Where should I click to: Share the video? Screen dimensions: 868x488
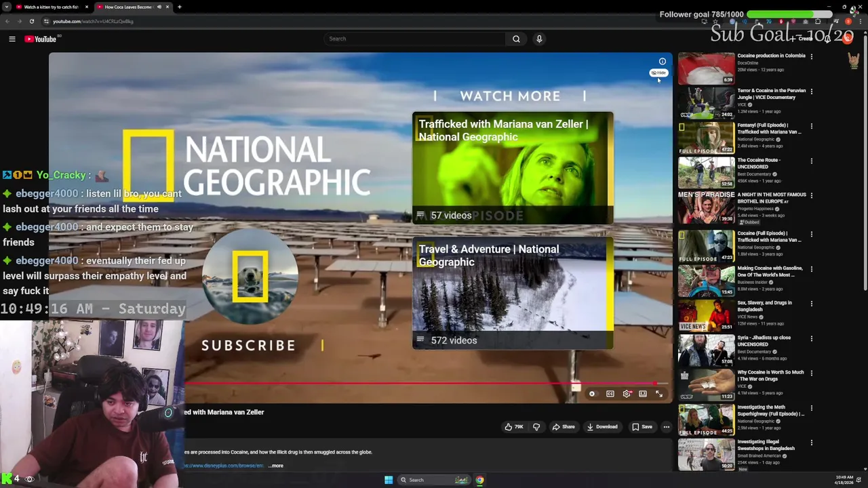[564, 427]
